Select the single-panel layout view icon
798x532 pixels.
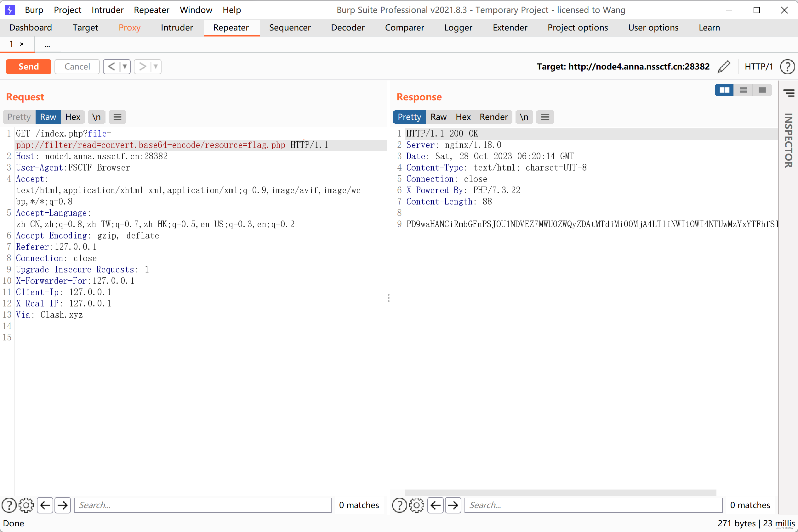(x=762, y=90)
